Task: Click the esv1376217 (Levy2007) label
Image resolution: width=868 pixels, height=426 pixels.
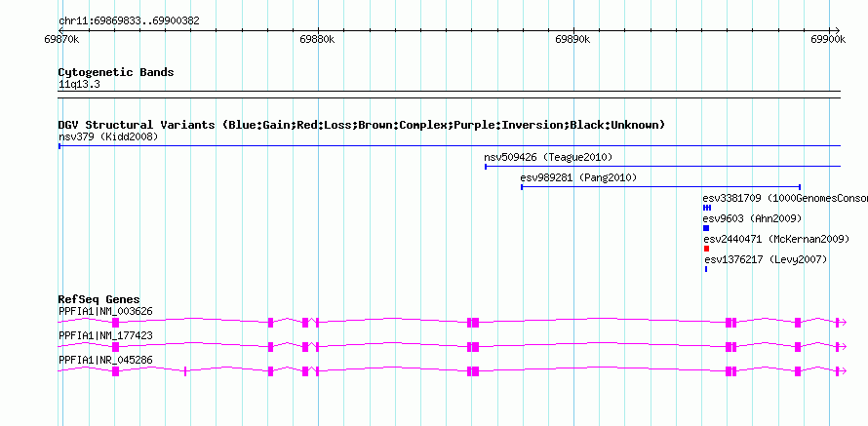Action: click(766, 259)
